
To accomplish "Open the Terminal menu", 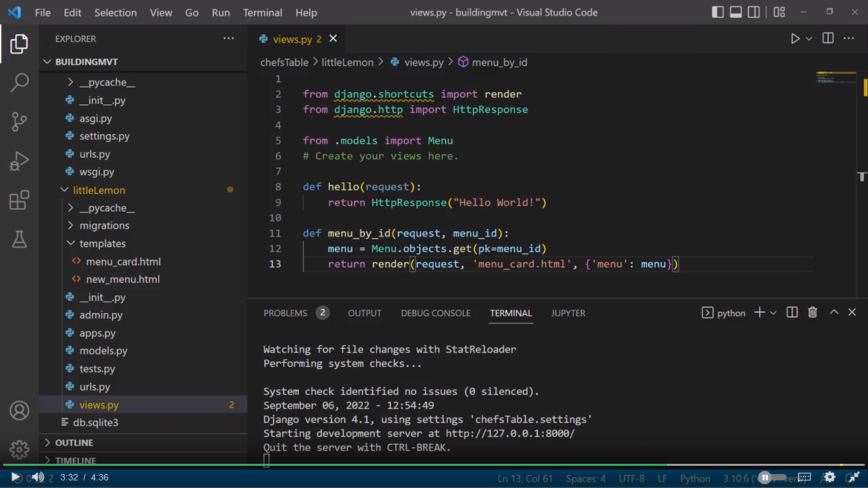I will click(262, 13).
